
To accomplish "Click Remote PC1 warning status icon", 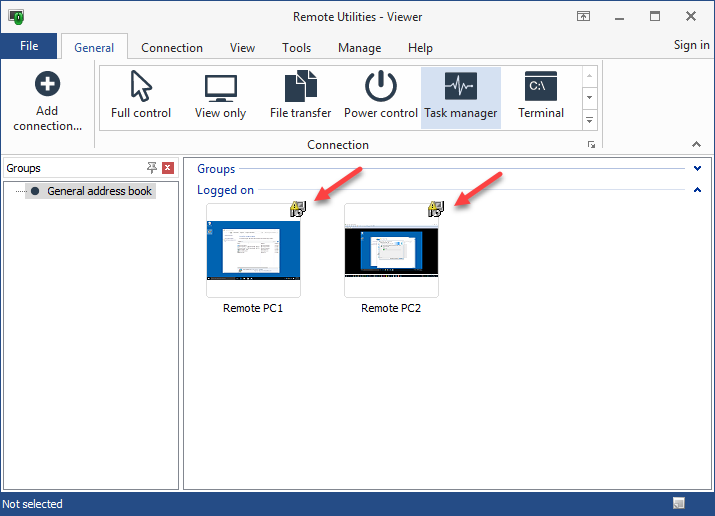I will (x=298, y=209).
